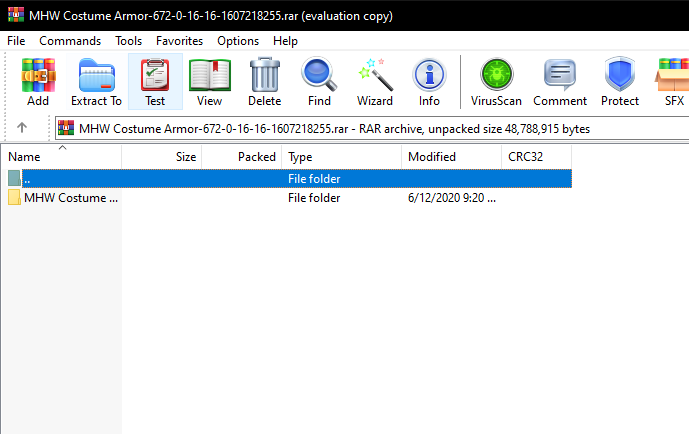Viewport: 689px width, 434px height.
Task: Click the MHW Costume folder icon
Action: [x=14, y=198]
